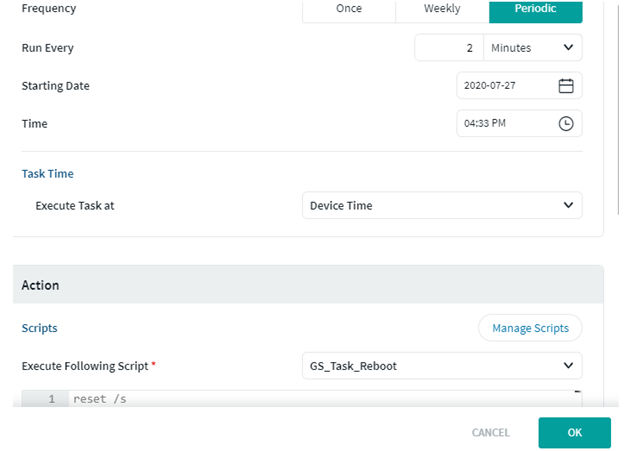
Task: Click the Task Time section heading
Action: 47,174
